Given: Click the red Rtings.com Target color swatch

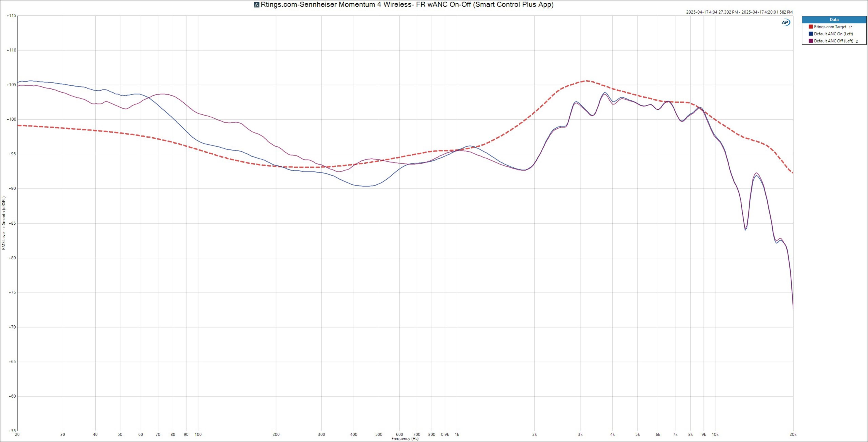Looking at the screenshot, I should [x=811, y=27].
